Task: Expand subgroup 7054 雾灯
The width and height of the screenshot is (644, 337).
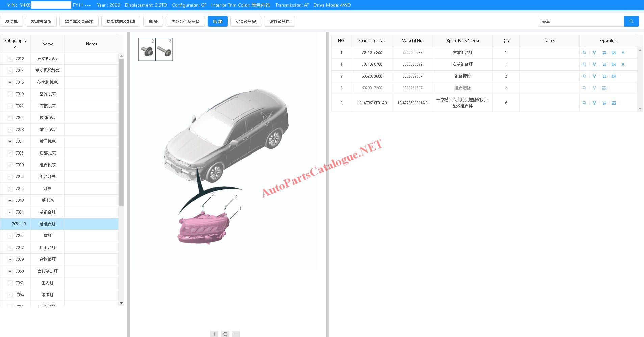Action: [x=10, y=236]
